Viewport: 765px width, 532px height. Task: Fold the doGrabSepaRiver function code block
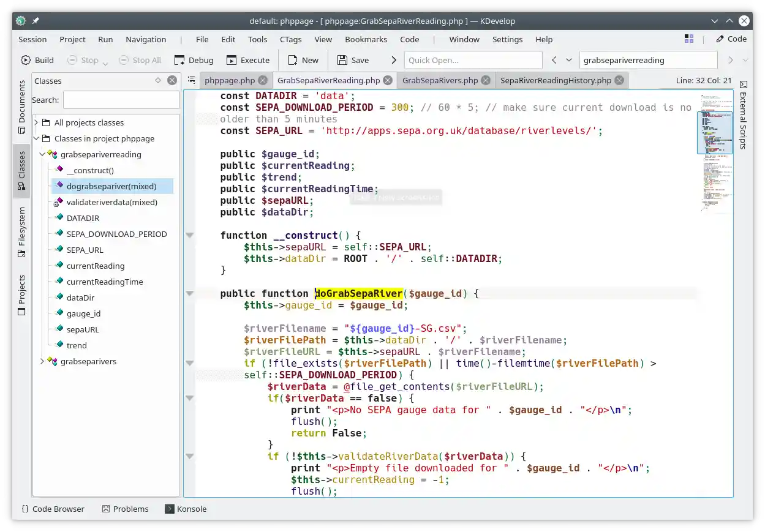coord(190,293)
